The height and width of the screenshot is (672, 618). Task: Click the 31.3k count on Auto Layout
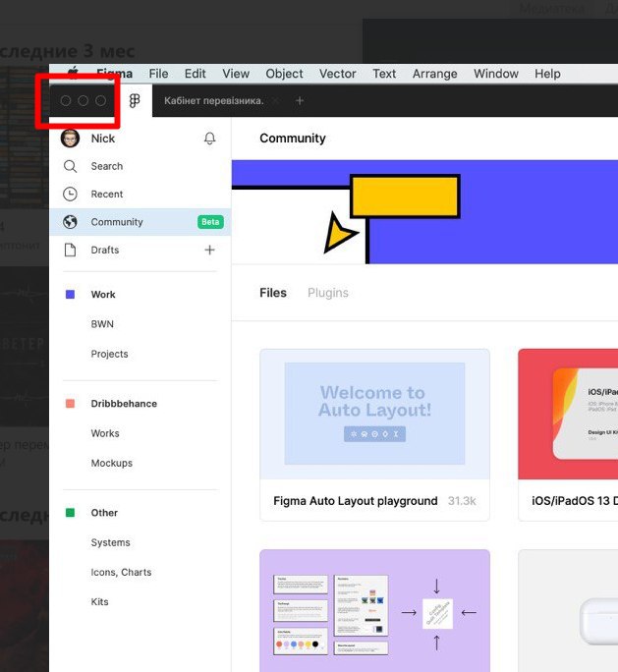[462, 501]
